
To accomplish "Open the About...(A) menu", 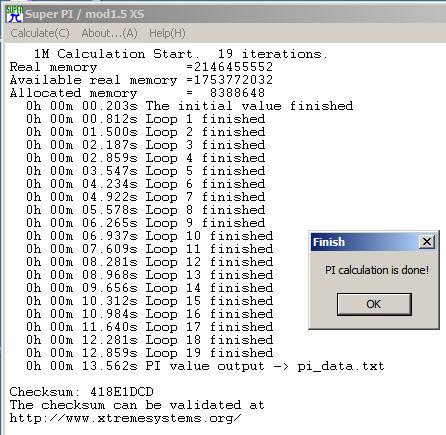I will [110, 33].
